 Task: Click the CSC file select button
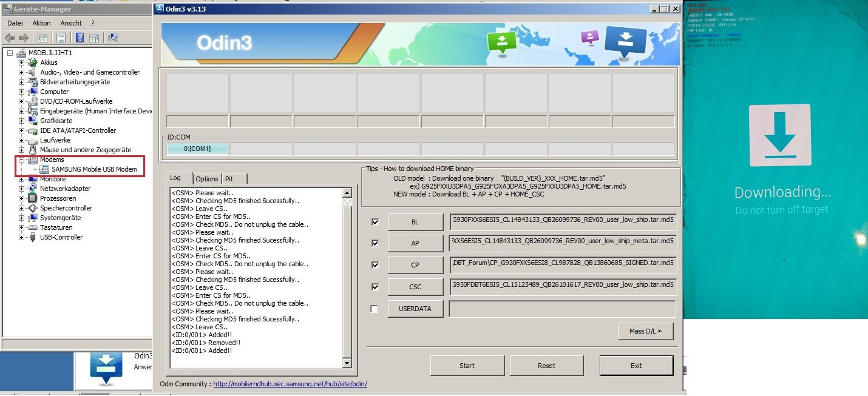pyautogui.click(x=415, y=287)
